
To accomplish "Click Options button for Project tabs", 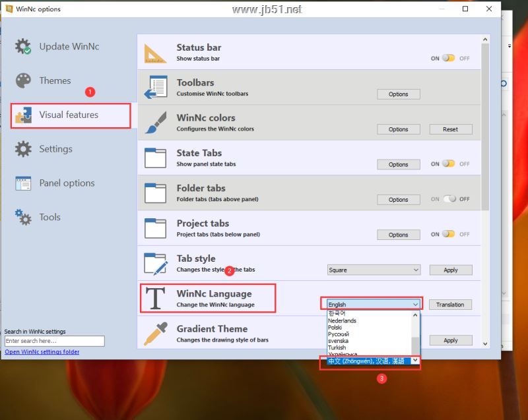I will pyautogui.click(x=399, y=235).
